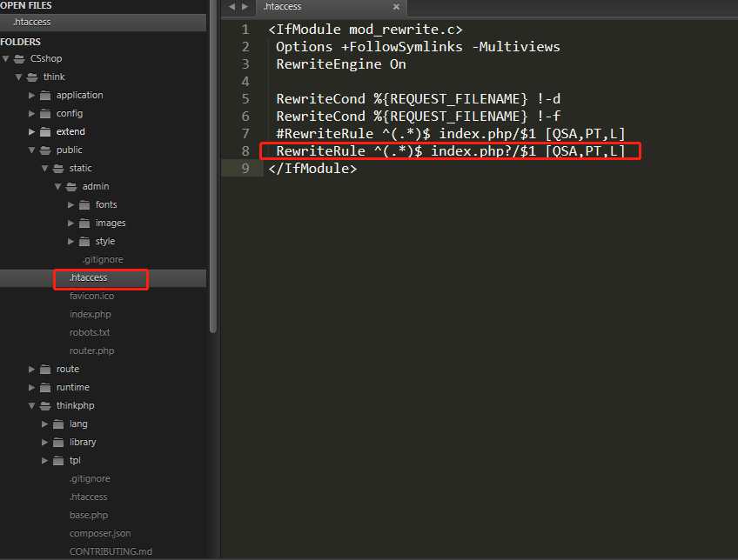Click the CSshop folder icon
The image size is (738, 560).
pos(19,59)
